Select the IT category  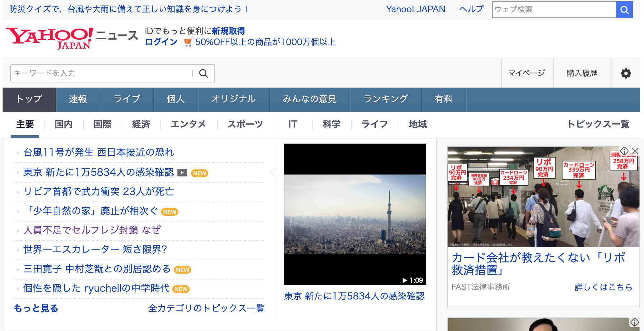tap(293, 124)
